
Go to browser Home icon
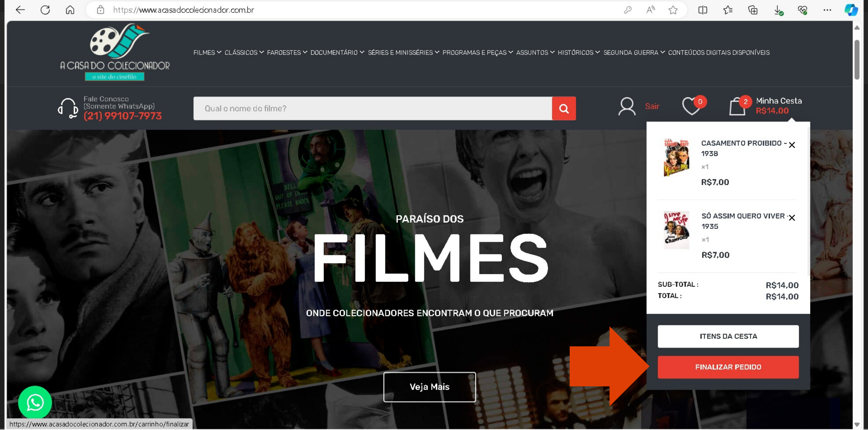70,10
